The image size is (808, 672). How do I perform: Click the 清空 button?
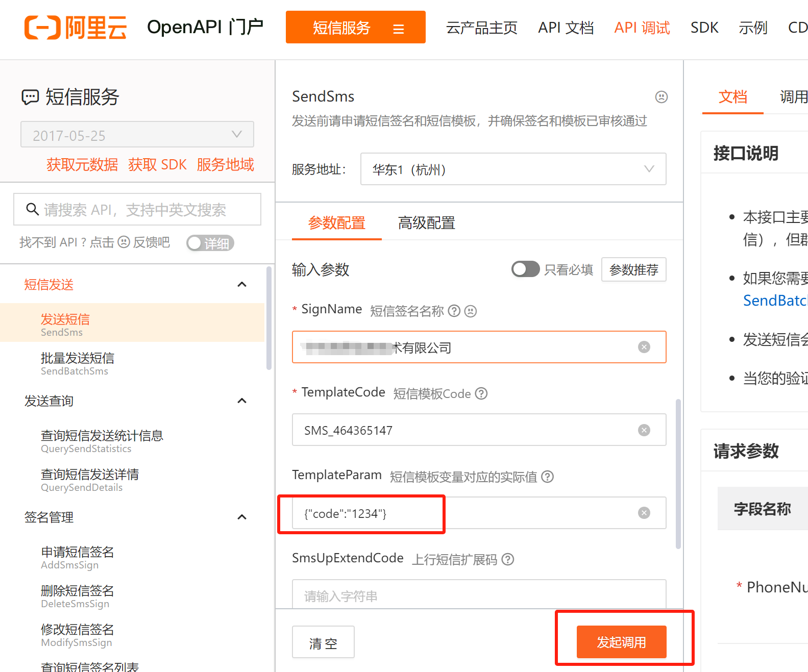click(323, 642)
